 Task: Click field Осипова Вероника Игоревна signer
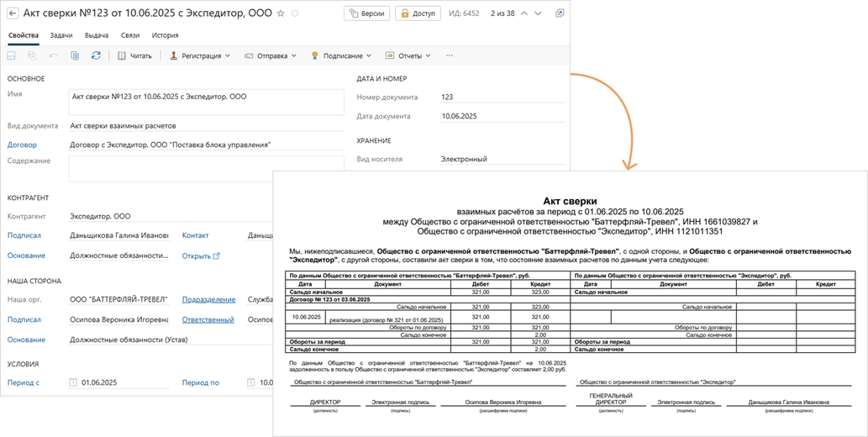118,319
